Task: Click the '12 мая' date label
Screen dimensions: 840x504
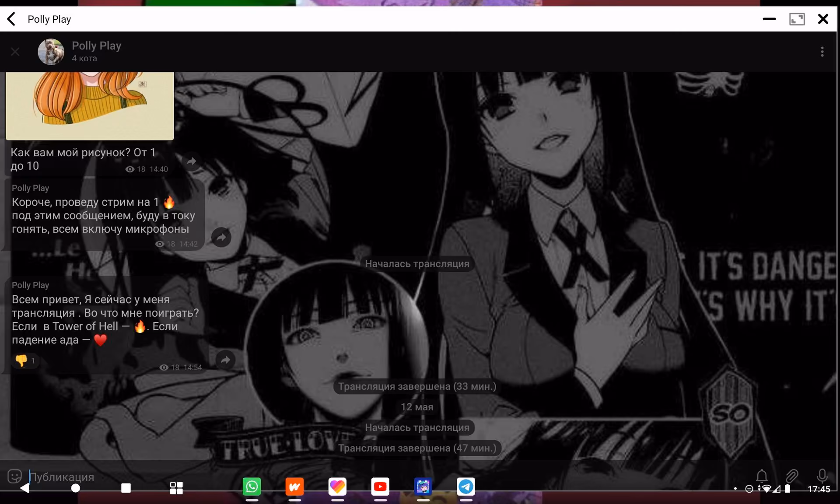Action: [x=417, y=407]
